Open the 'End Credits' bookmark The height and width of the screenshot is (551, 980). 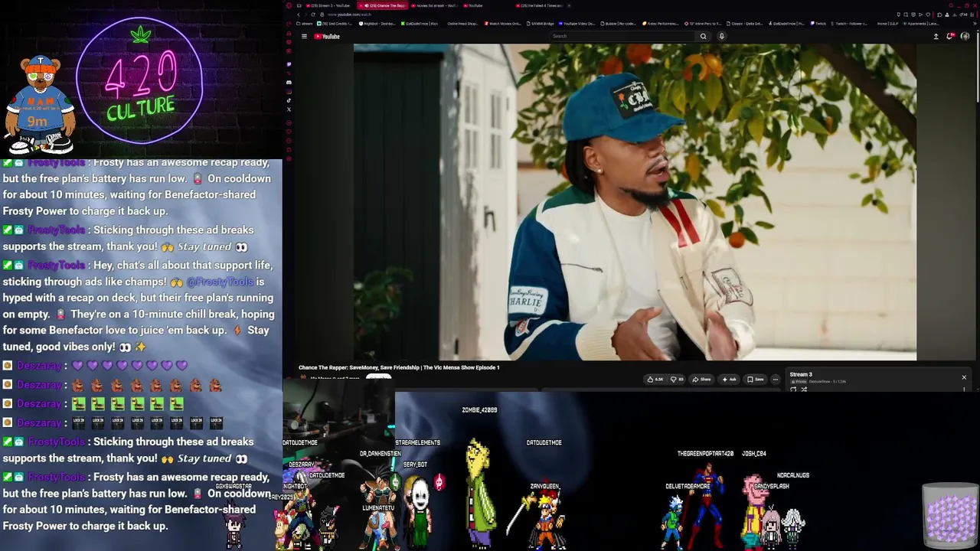click(335, 24)
